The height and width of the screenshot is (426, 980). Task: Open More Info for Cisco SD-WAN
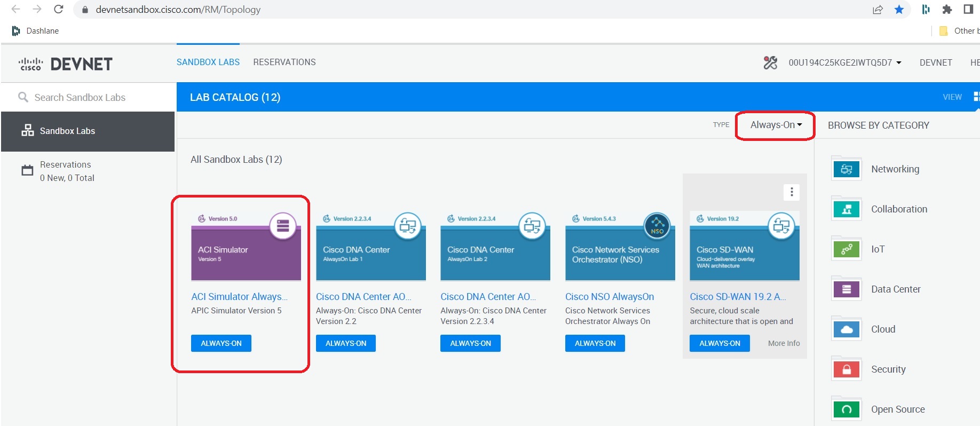[x=784, y=343]
